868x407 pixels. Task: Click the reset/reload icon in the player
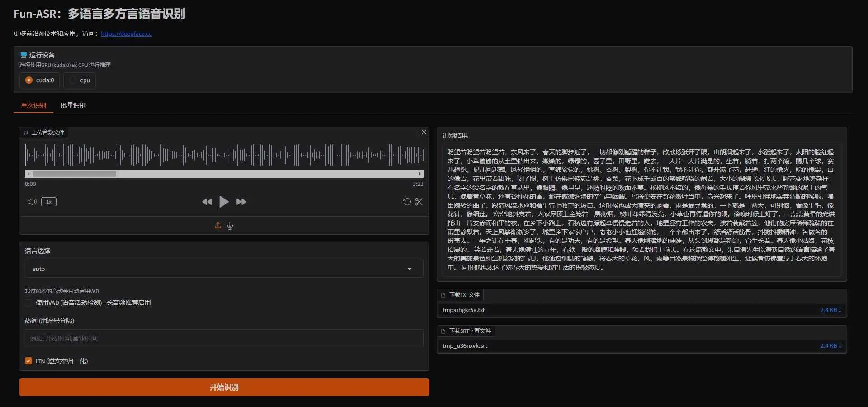pyautogui.click(x=406, y=202)
